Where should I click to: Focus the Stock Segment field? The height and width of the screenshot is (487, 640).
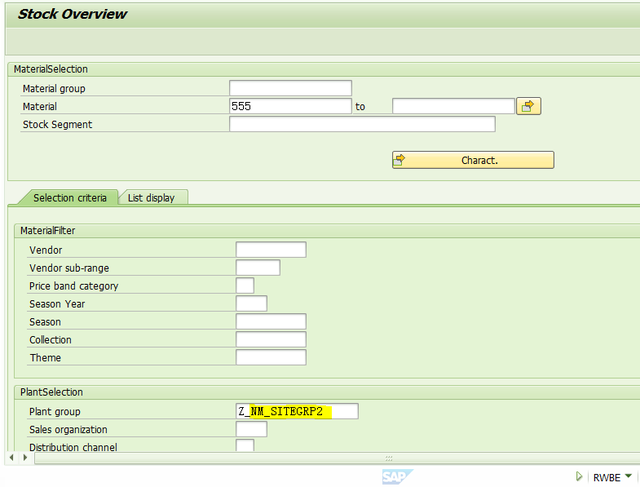362,124
